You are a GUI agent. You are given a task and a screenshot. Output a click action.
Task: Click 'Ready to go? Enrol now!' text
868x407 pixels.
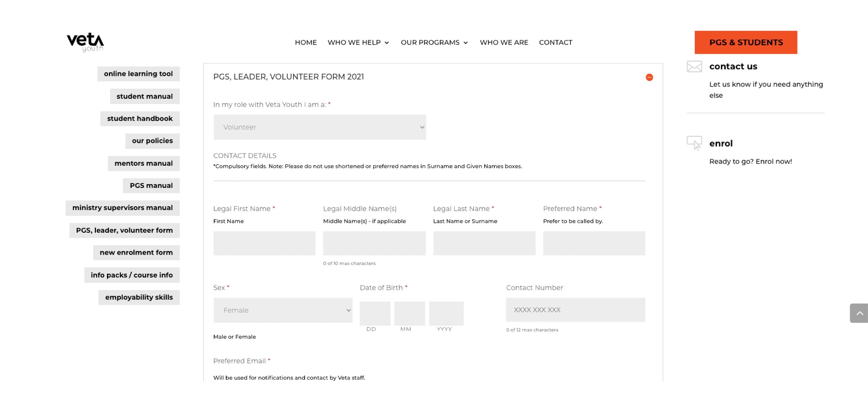click(x=751, y=162)
